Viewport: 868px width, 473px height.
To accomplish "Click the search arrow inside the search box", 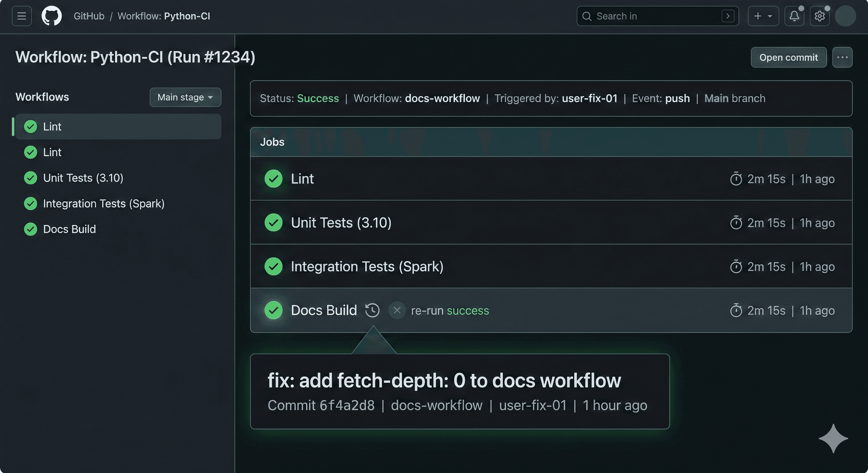I will tap(728, 16).
